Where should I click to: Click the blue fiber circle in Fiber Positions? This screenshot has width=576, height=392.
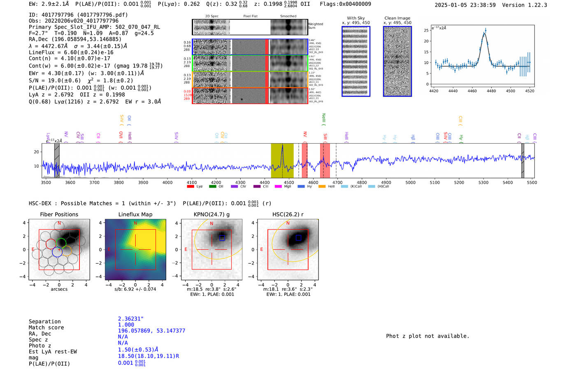[x=57, y=252]
